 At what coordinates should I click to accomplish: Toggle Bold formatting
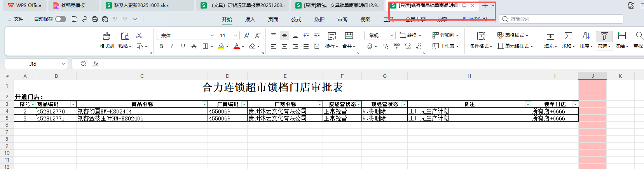coord(161,46)
